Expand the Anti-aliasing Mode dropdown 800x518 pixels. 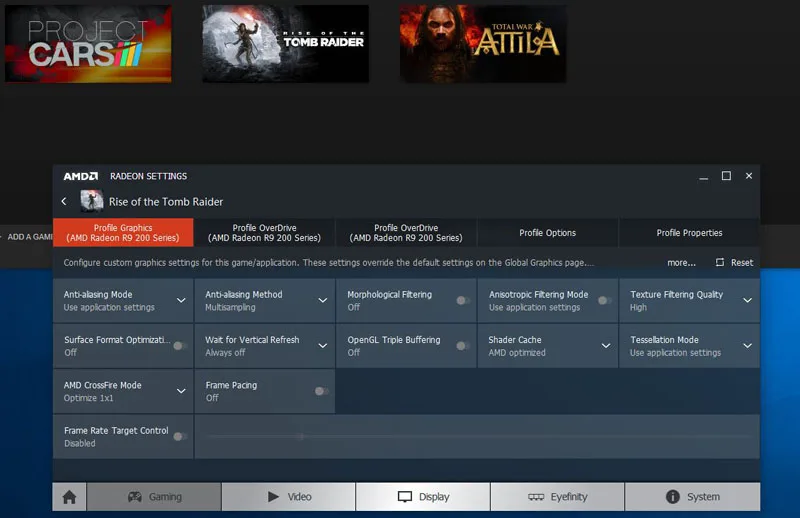point(181,300)
